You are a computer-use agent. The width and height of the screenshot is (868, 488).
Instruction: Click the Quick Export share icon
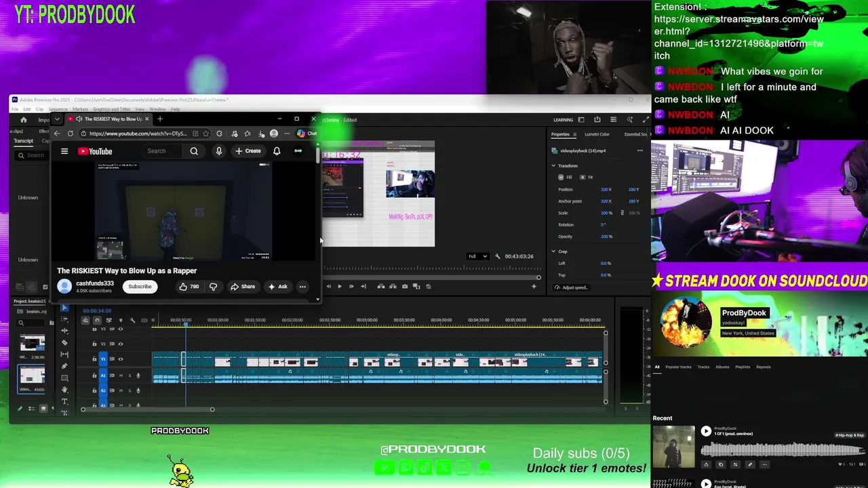[597, 120]
